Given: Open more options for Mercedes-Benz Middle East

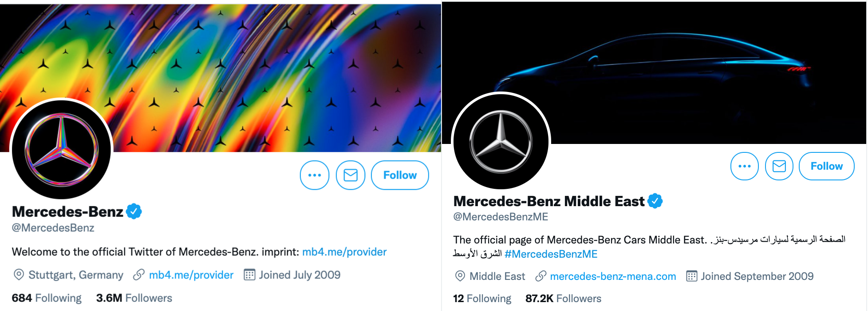Looking at the screenshot, I should pyautogui.click(x=744, y=166).
